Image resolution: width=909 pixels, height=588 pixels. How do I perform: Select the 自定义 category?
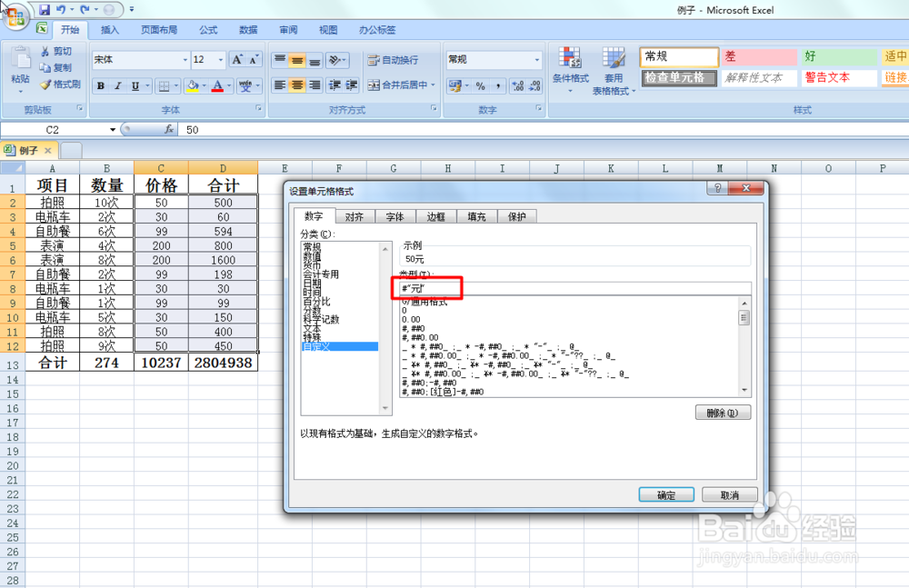pyautogui.click(x=340, y=346)
